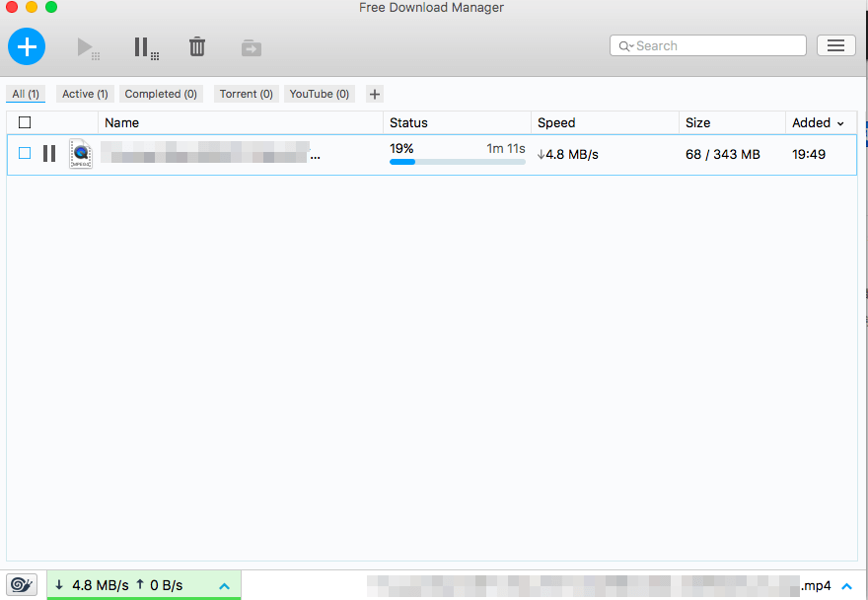Open the Torrent (0) tab
Screen dimensions: 868x600
[x=247, y=94]
